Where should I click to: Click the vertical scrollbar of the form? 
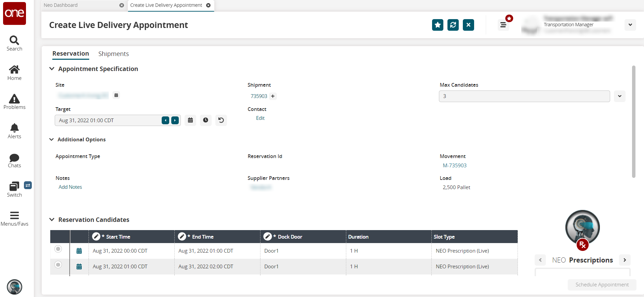point(634,122)
